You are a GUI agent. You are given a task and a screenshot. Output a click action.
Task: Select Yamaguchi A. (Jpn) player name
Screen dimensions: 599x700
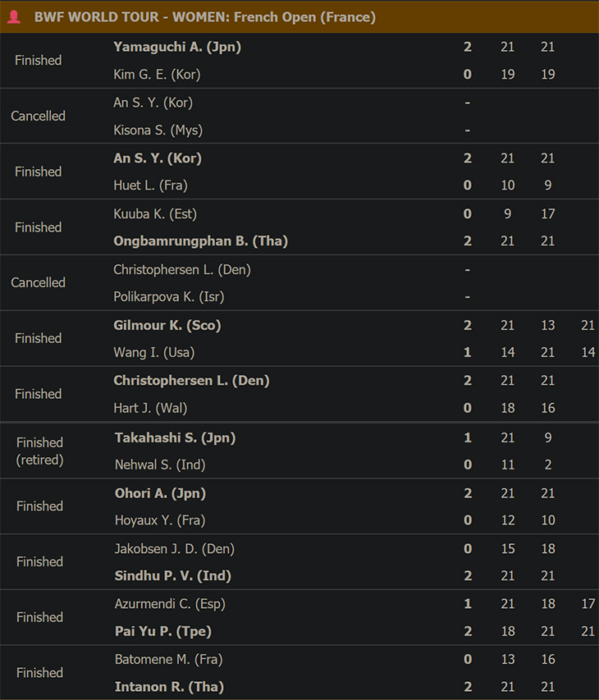tap(177, 47)
